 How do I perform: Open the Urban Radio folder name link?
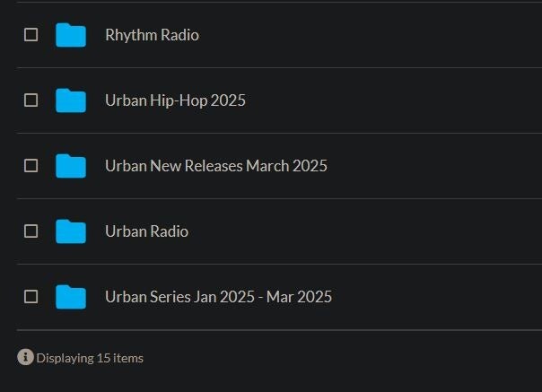pos(146,231)
